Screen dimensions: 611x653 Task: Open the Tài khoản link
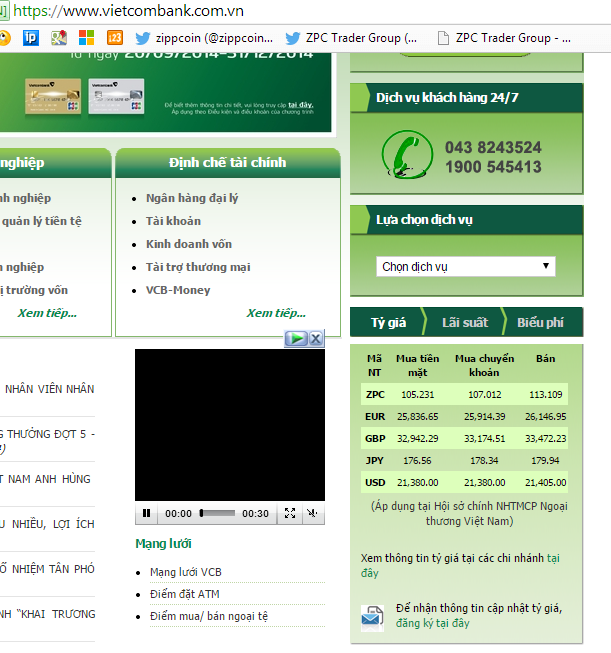(173, 221)
